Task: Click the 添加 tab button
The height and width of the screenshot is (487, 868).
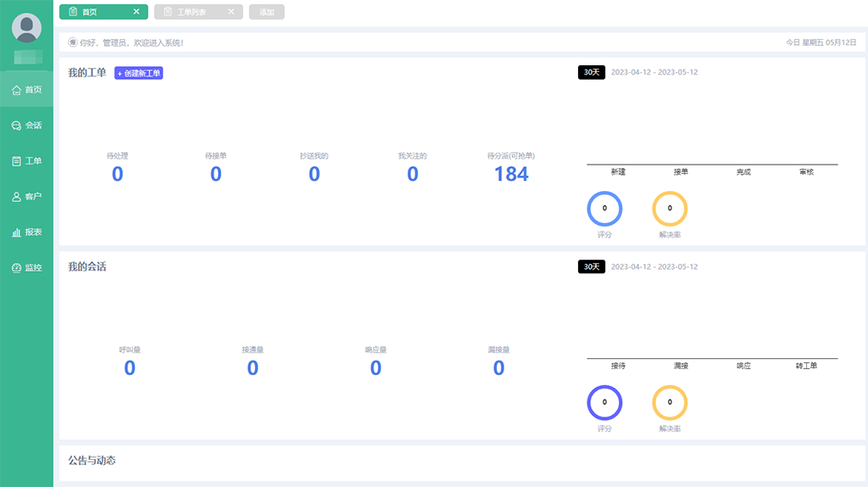Action: (x=266, y=12)
